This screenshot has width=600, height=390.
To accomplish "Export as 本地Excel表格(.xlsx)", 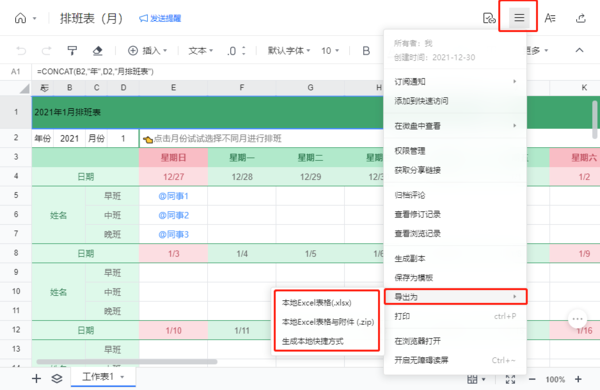I will [327, 303].
